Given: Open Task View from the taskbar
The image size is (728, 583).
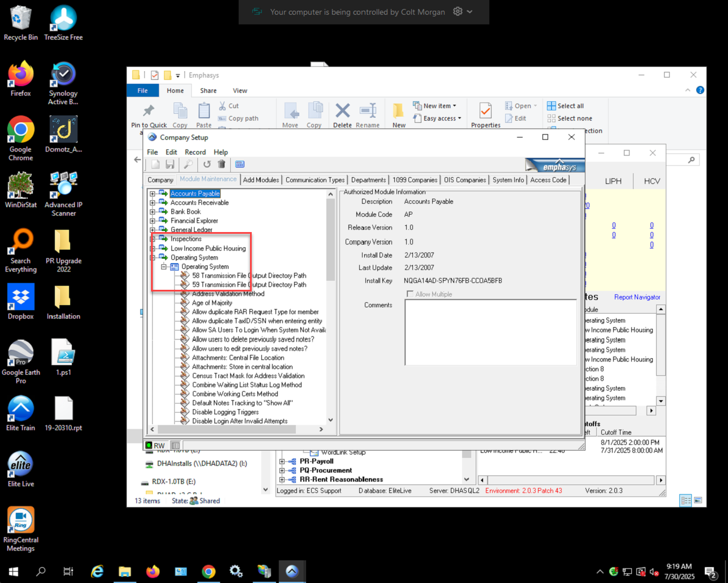Looking at the screenshot, I should point(68,572).
